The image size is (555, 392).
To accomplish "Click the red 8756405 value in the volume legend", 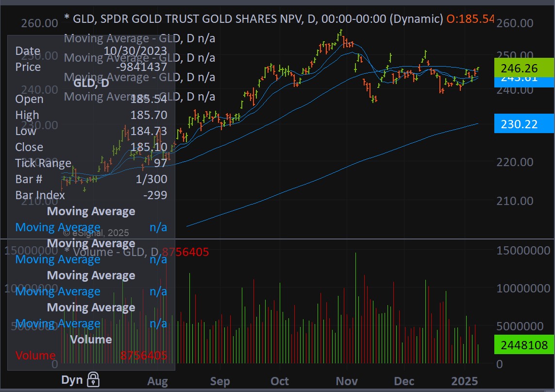I will coord(185,252).
